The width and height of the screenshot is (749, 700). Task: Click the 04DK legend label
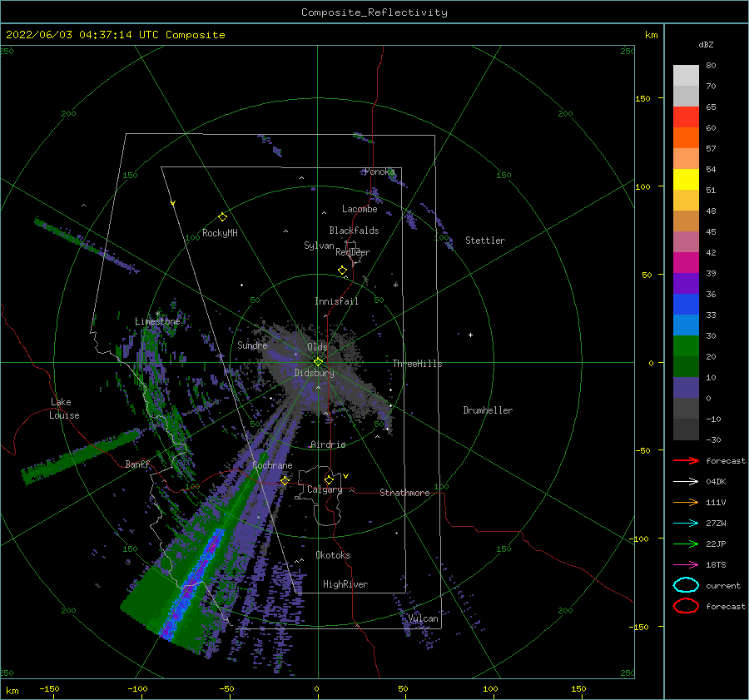click(x=716, y=482)
